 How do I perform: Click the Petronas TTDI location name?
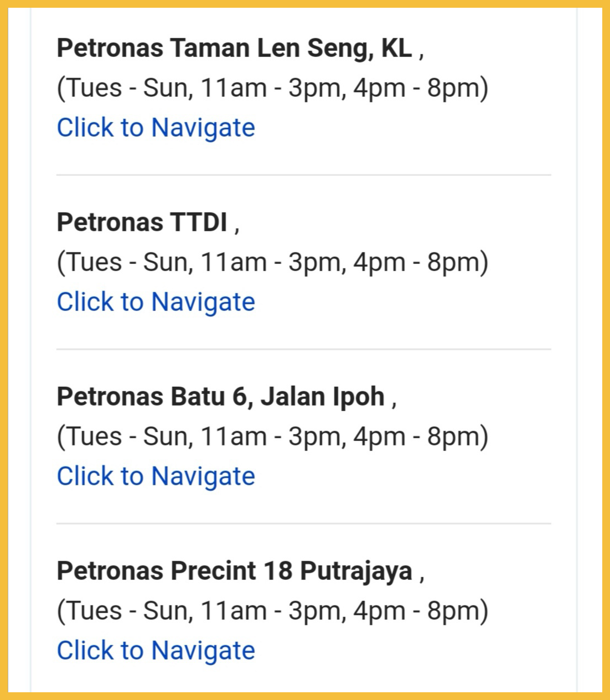[x=142, y=222]
